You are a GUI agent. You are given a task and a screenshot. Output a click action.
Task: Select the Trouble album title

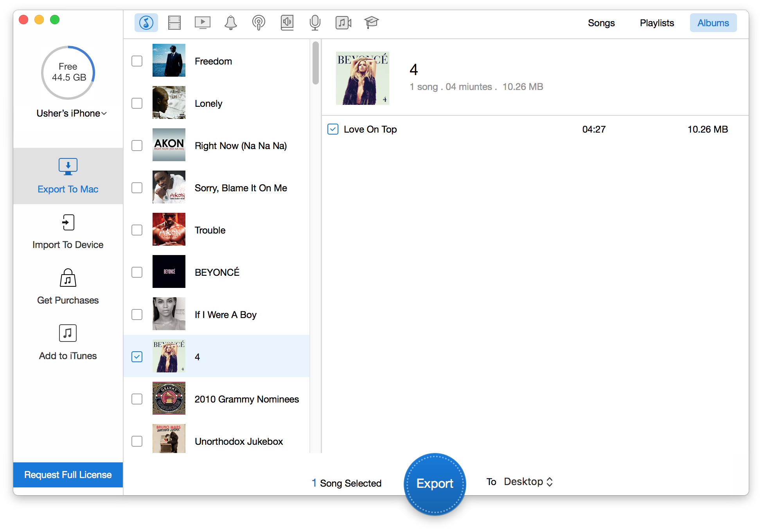(210, 230)
